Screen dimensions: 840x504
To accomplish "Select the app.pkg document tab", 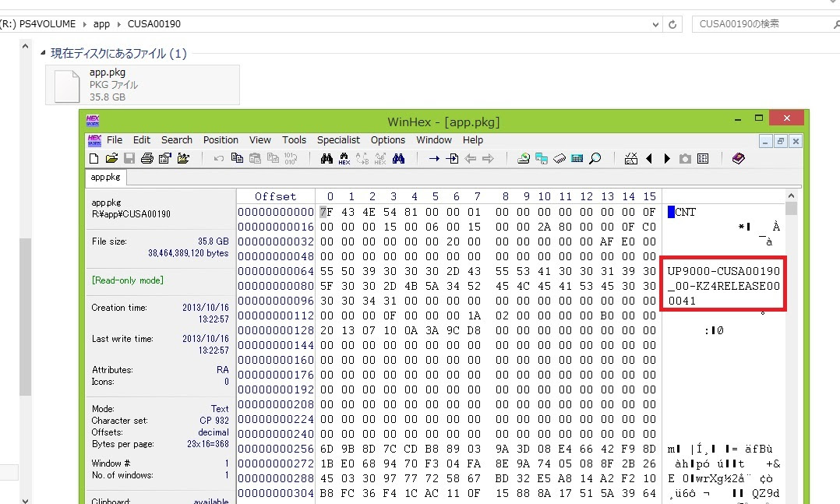I will [x=105, y=177].
